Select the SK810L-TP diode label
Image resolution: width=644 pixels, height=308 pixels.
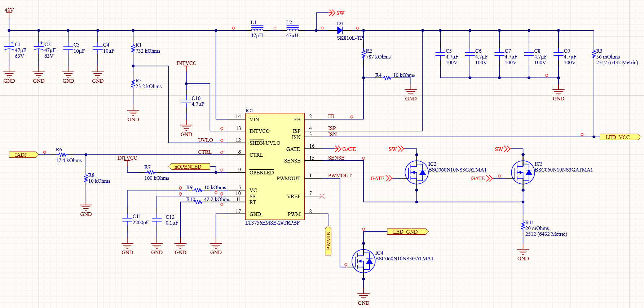click(350, 38)
